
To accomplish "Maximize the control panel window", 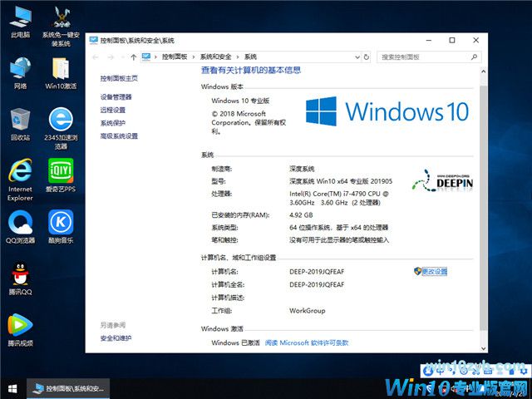I will tap(452, 41).
